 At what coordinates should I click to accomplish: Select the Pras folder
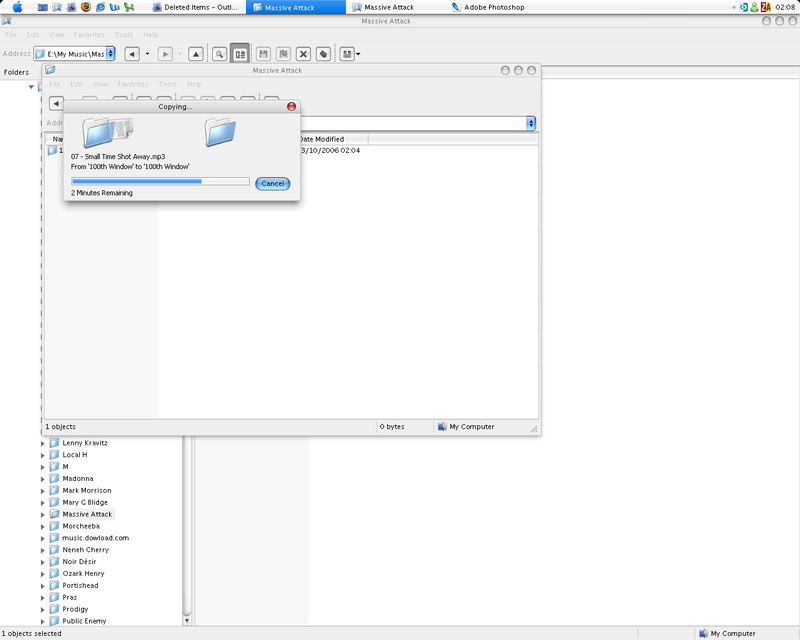tap(69, 597)
